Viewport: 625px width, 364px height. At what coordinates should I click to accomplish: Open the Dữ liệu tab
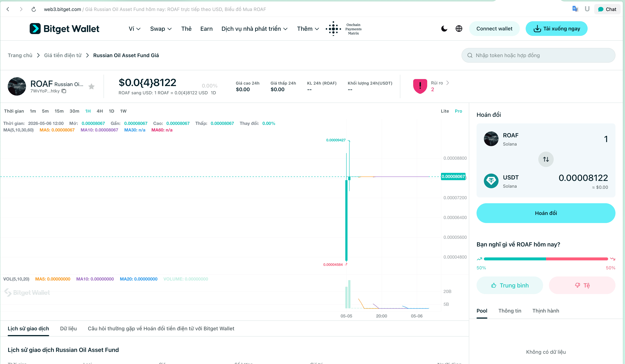point(68,328)
